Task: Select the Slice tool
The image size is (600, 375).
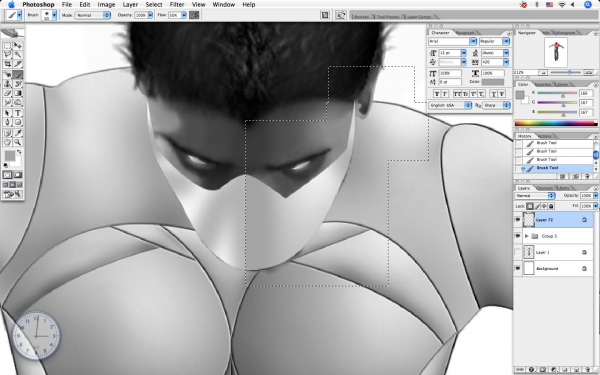Action: point(18,64)
